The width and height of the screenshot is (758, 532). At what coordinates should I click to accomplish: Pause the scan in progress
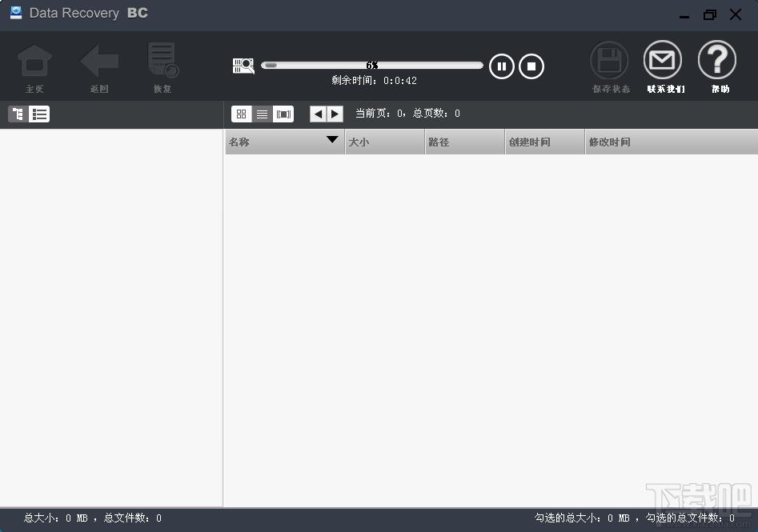(x=502, y=66)
